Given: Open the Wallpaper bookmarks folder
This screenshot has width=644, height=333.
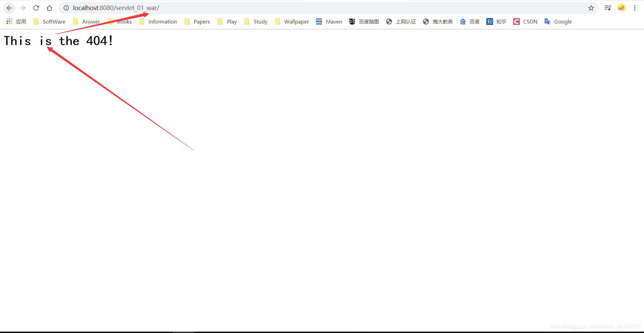Looking at the screenshot, I should 292,22.
